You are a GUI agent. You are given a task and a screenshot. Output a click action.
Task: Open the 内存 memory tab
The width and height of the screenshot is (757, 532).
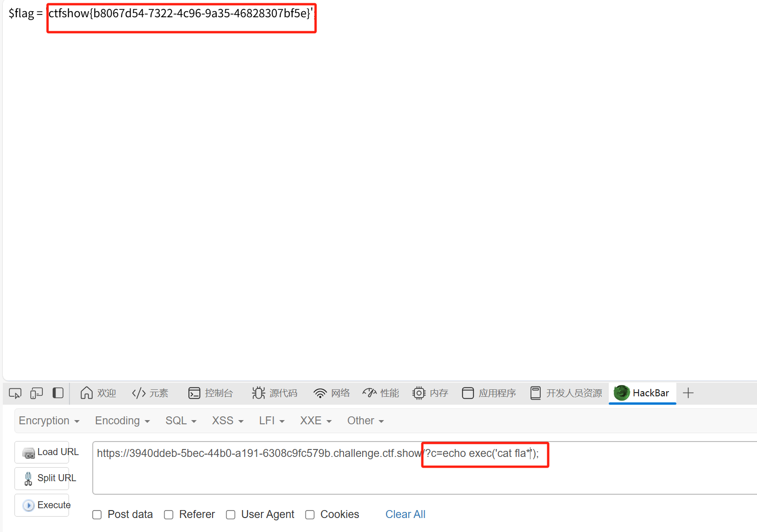pos(430,393)
